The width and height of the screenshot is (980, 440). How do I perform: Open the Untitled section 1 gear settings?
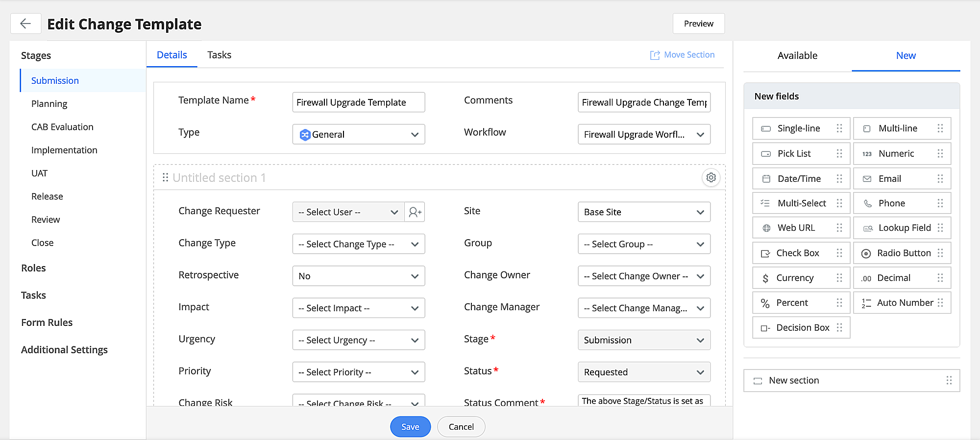(711, 177)
